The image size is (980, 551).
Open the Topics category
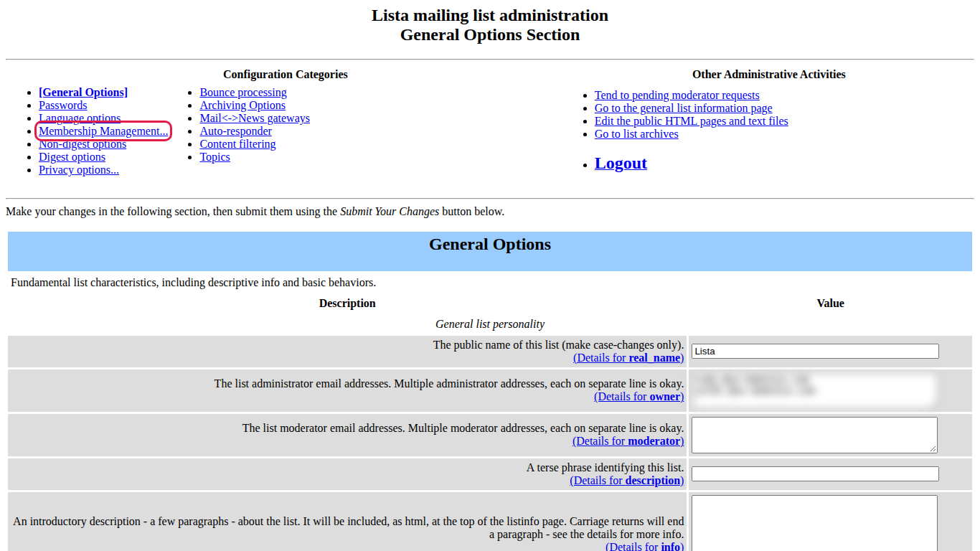click(x=215, y=157)
